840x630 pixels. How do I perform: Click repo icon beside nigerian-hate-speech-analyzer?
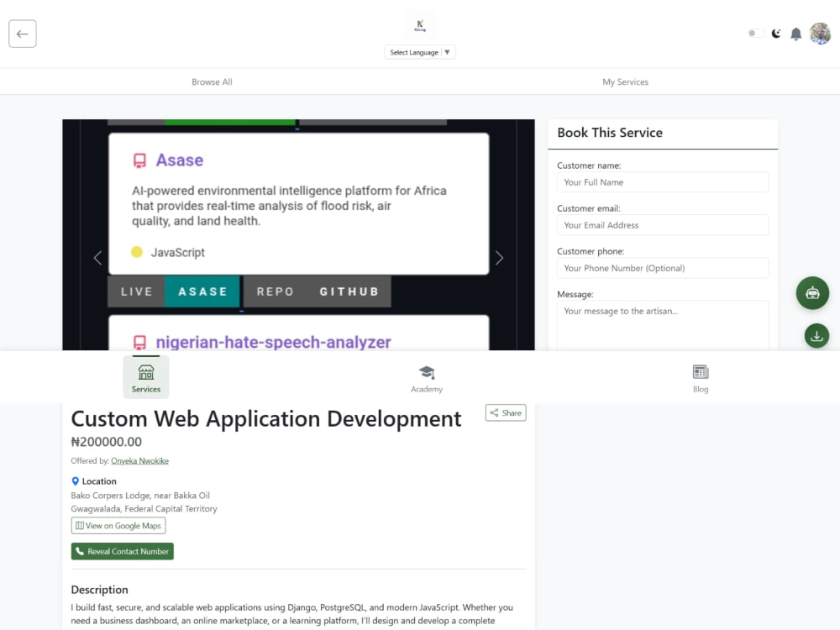(139, 343)
